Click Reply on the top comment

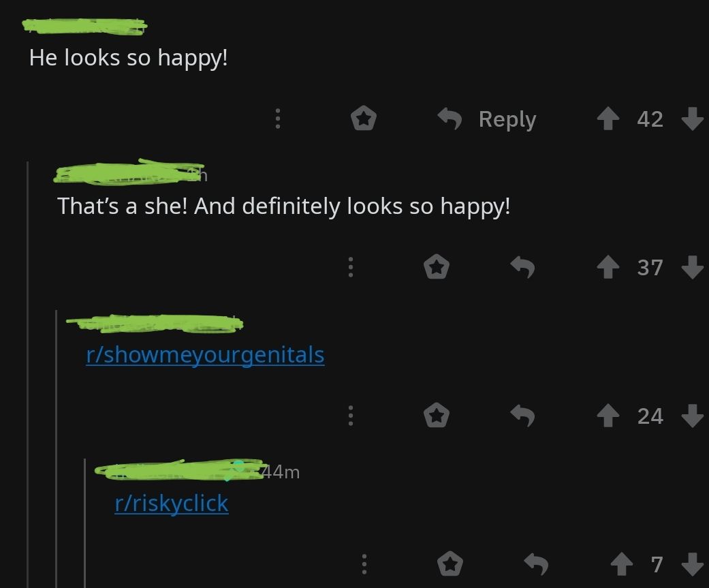pyautogui.click(x=487, y=119)
